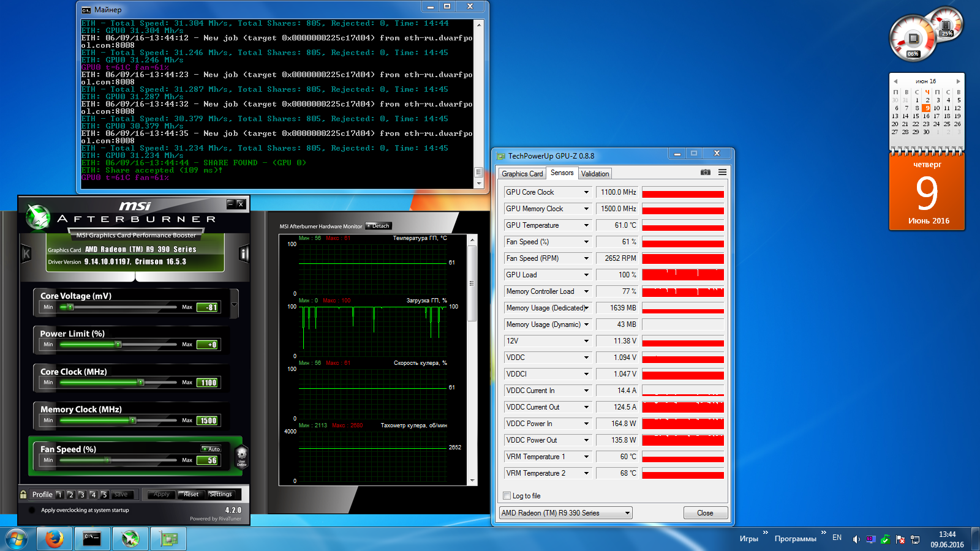
Task: Expand the Memory Controller Load dropdown
Action: (x=586, y=291)
